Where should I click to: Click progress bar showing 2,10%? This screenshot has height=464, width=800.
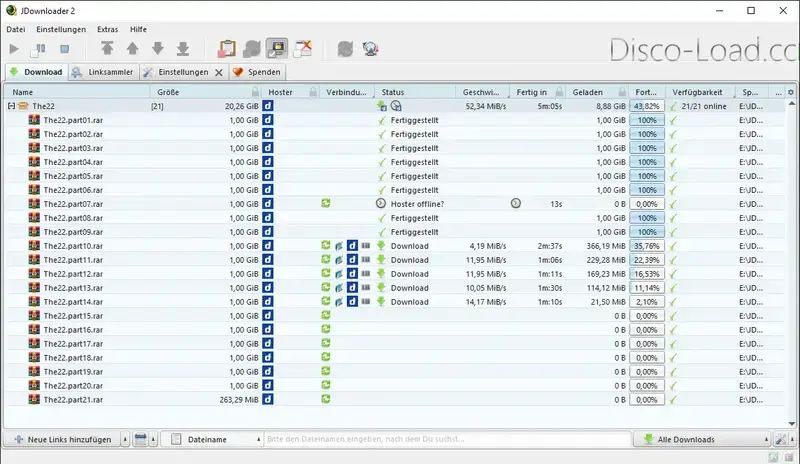point(647,302)
